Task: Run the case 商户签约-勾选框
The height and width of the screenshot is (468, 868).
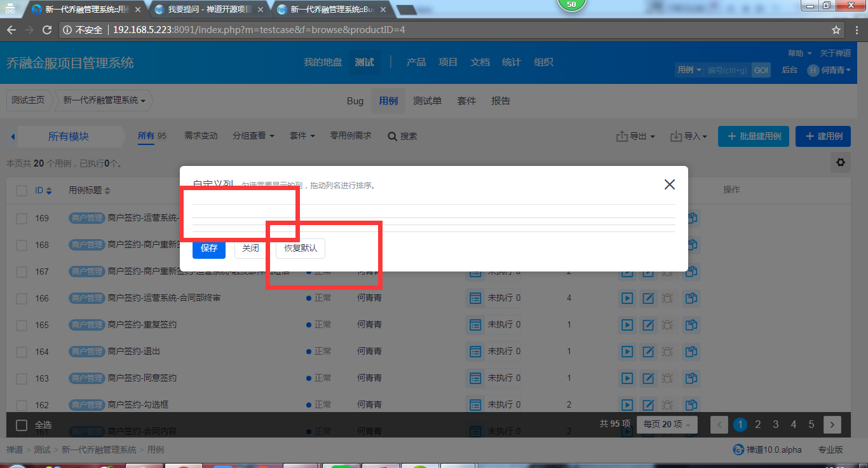Action: click(627, 405)
